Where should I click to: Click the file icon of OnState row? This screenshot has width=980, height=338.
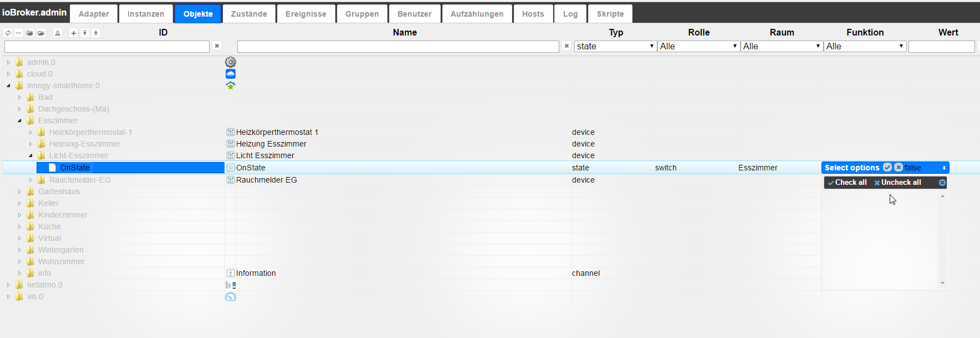click(53, 168)
